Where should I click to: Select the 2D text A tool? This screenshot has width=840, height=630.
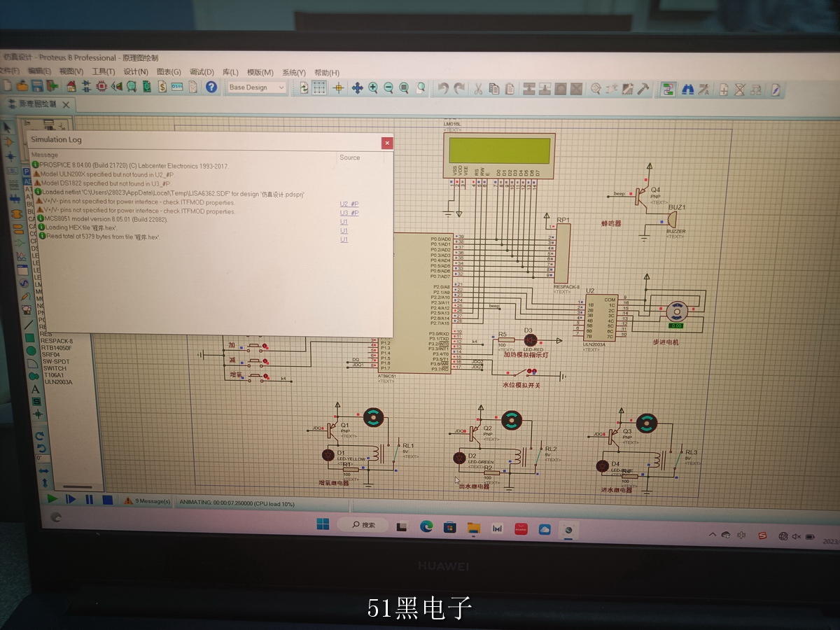[35, 389]
